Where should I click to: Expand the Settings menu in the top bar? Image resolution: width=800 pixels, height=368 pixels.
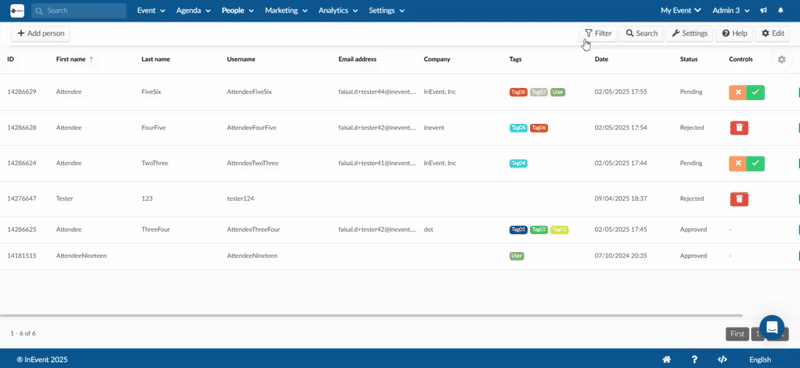click(x=387, y=10)
